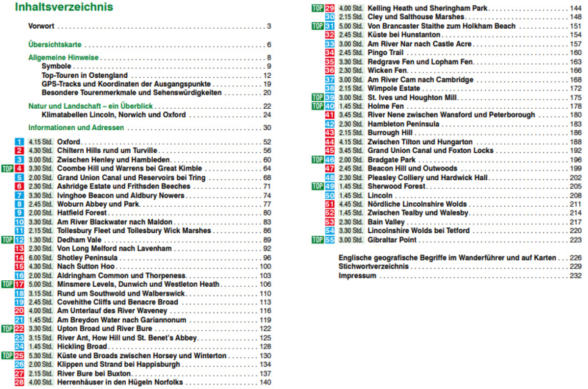Click 'Nach Sutton Hoo' entry

pos(86,266)
